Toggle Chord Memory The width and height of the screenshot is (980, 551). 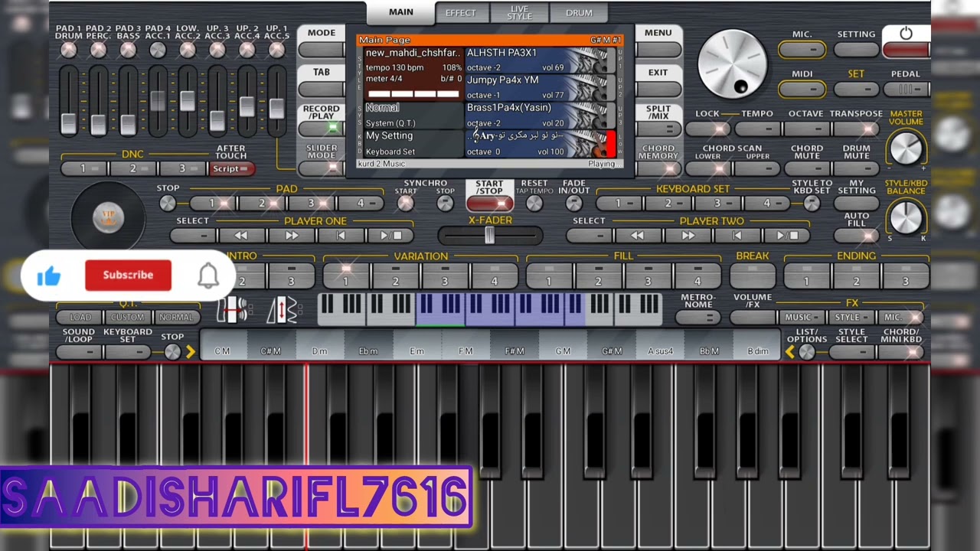coord(658,169)
